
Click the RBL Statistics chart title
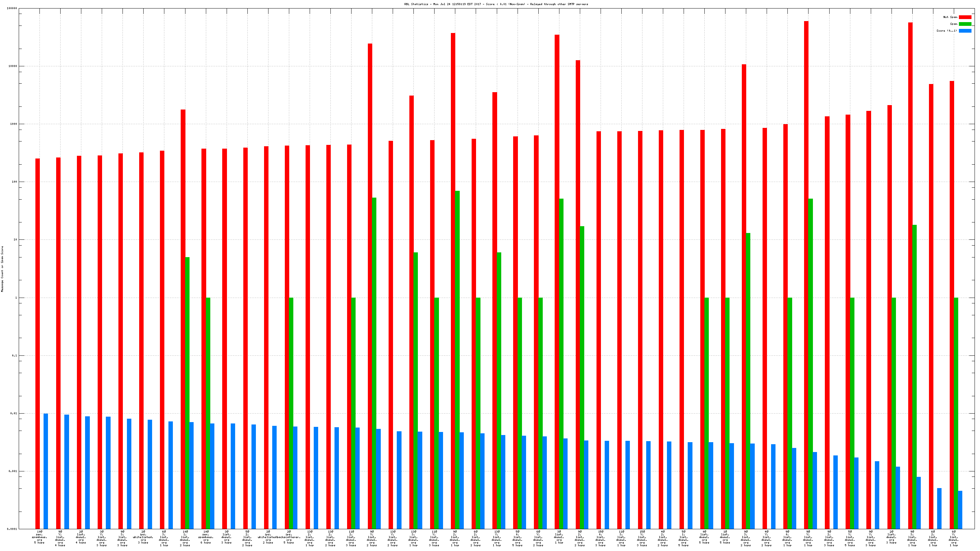click(x=496, y=4)
